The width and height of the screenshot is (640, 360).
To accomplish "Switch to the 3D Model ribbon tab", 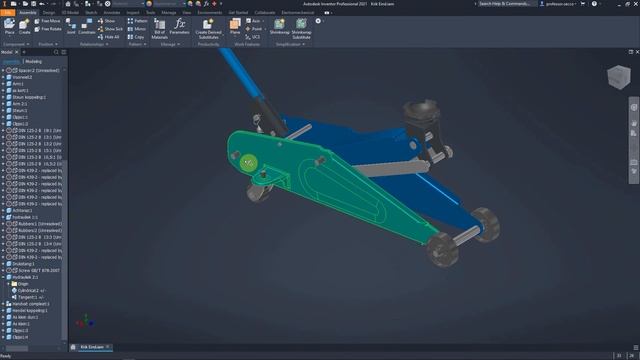I will click(70, 13).
